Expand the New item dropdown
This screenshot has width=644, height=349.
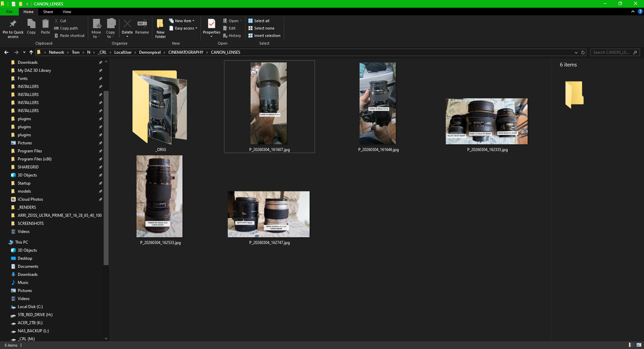click(184, 21)
